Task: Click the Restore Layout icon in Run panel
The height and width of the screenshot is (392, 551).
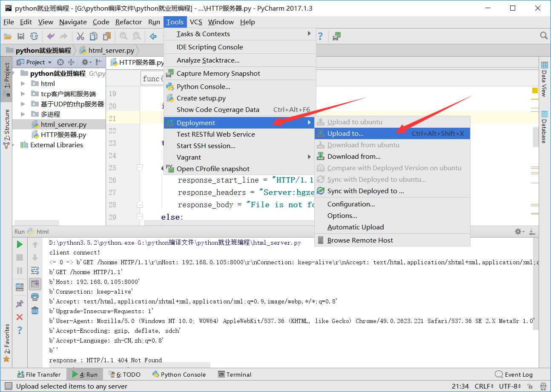Action: pos(20,287)
